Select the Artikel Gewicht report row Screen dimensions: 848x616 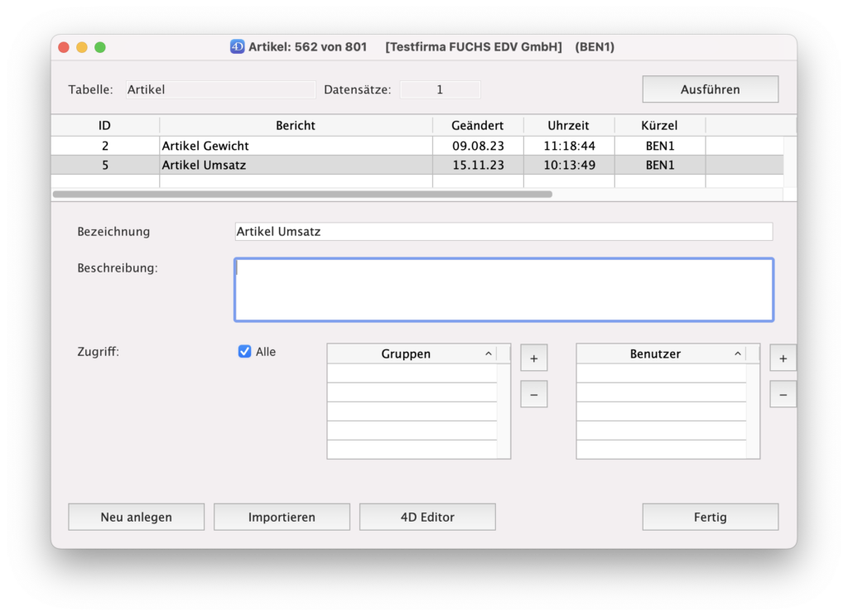[296, 146]
